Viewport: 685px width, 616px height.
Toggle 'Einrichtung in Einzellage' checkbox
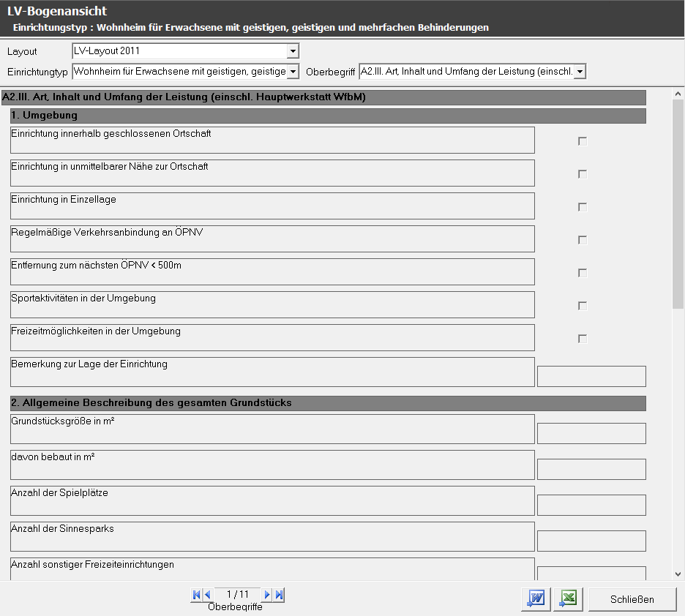pyautogui.click(x=583, y=207)
